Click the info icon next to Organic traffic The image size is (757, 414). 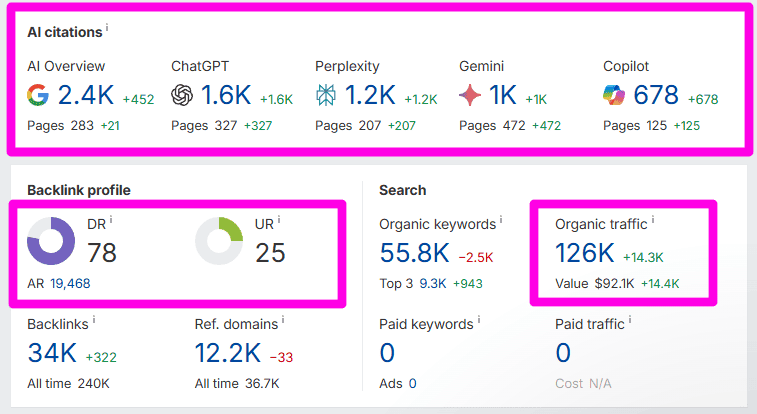653,220
